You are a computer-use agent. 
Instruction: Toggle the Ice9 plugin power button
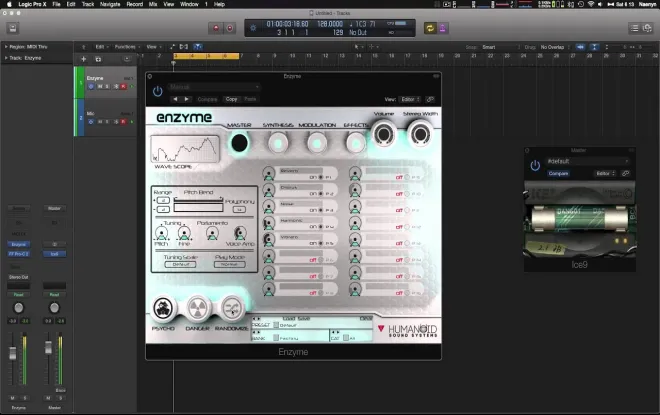coord(535,165)
